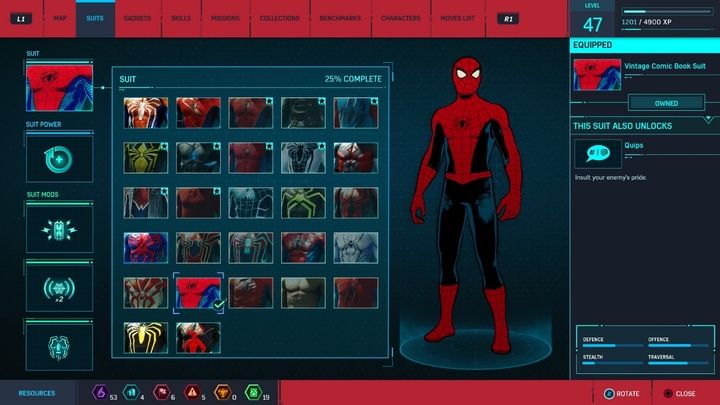Select the dark suit with teal chest
This screenshot has height=405, width=720.
tap(251, 248)
